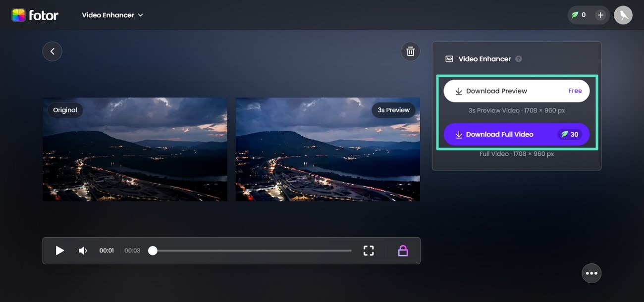Download the free 3-second preview video

click(517, 91)
